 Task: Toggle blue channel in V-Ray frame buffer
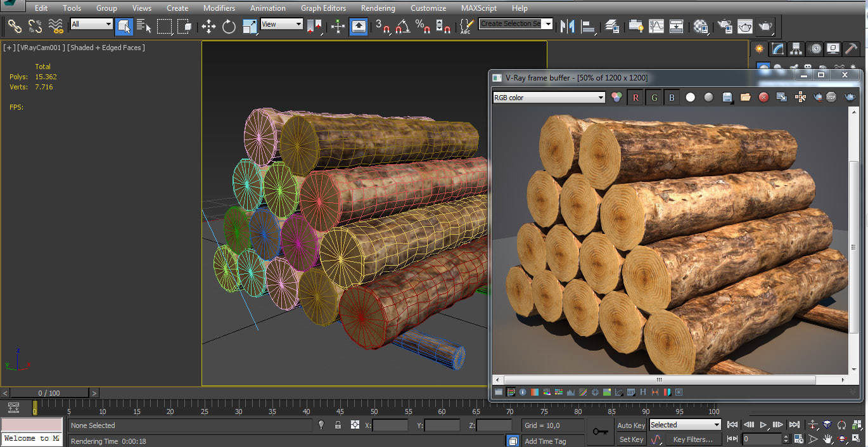tap(672, 97)
